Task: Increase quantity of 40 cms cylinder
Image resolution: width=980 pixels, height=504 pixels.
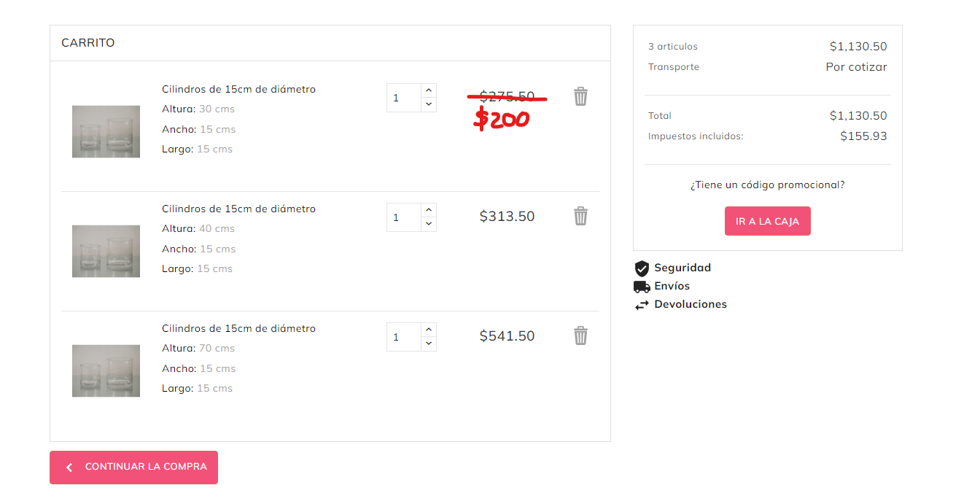Action: pyautogui.click(x=429, y=210)
